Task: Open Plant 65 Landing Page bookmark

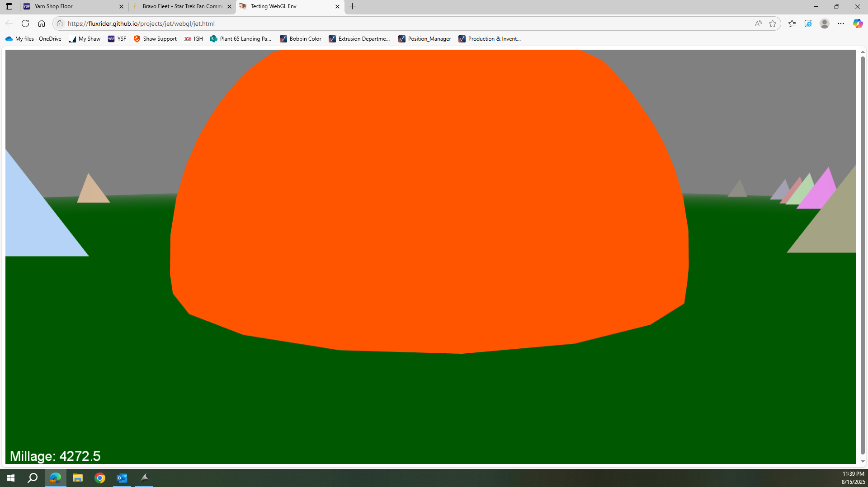Action: click(x=241, y=39)
